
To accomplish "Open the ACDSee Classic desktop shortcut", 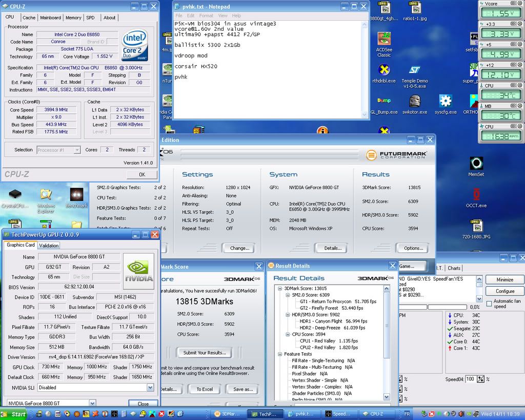I will [384, 39].
